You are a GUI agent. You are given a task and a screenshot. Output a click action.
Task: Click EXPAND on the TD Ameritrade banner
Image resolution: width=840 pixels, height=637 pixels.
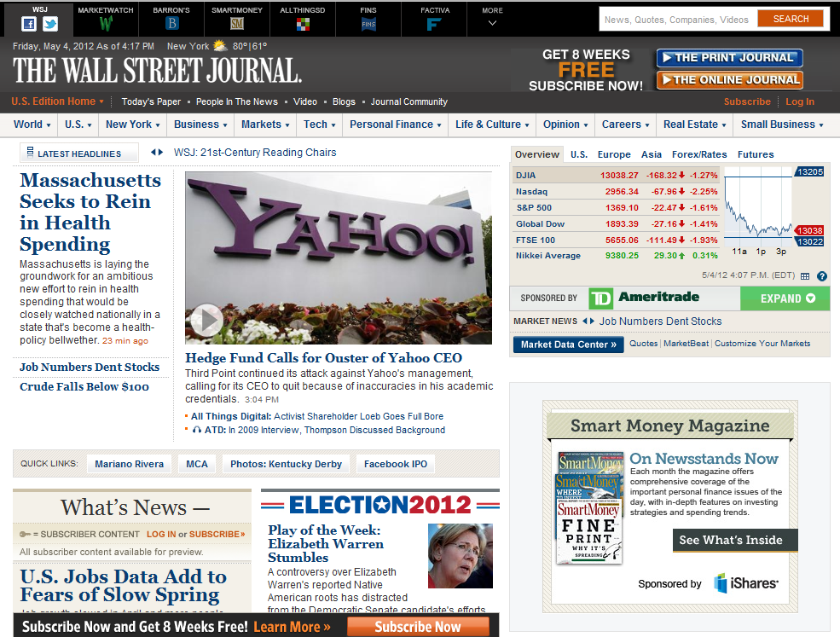785,298
